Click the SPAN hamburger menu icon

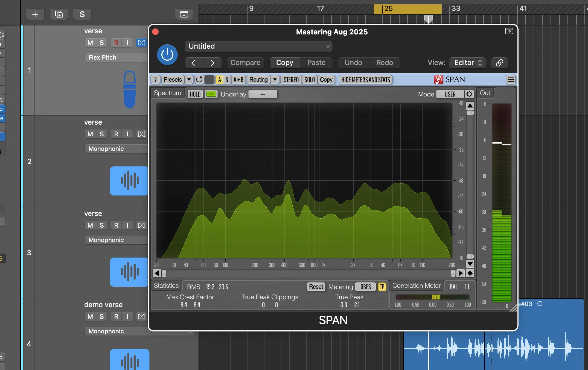tap(511, 80)
